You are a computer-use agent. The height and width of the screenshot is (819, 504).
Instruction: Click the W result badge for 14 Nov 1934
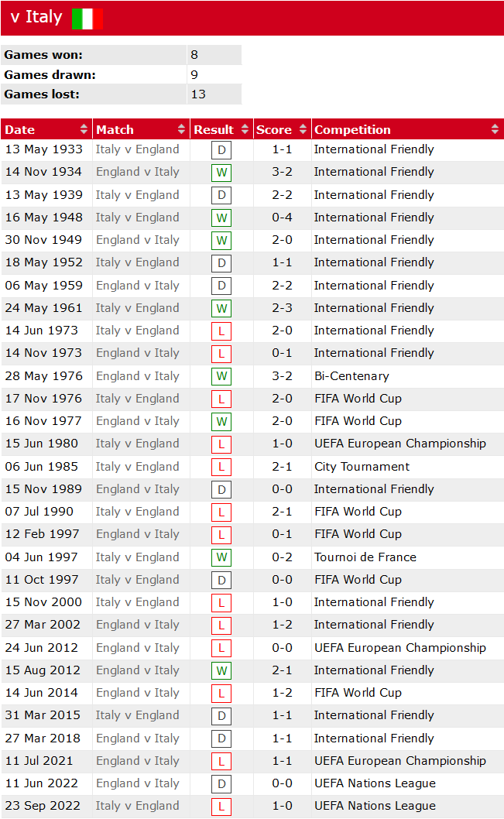(x=221, y=173)
